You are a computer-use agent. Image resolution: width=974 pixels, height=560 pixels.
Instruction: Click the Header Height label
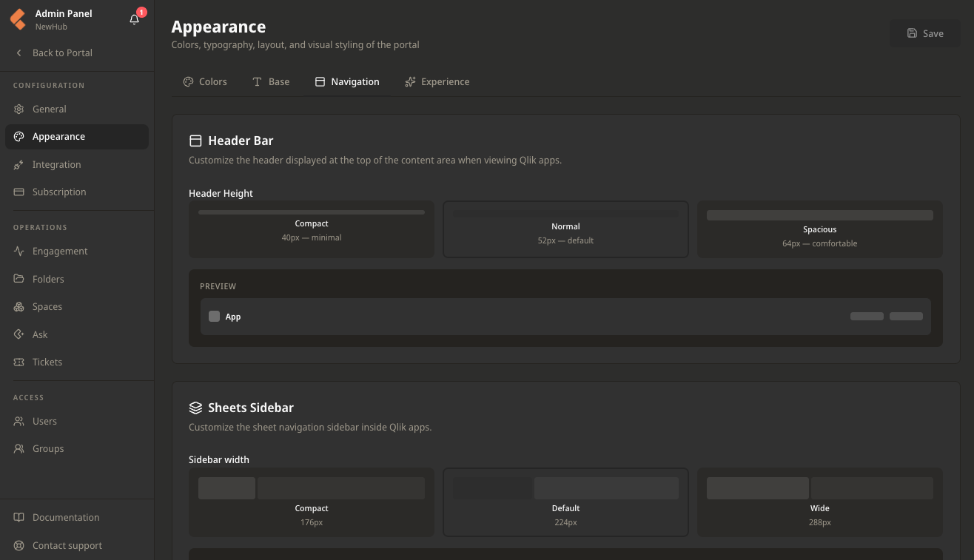tap(221, 194)
